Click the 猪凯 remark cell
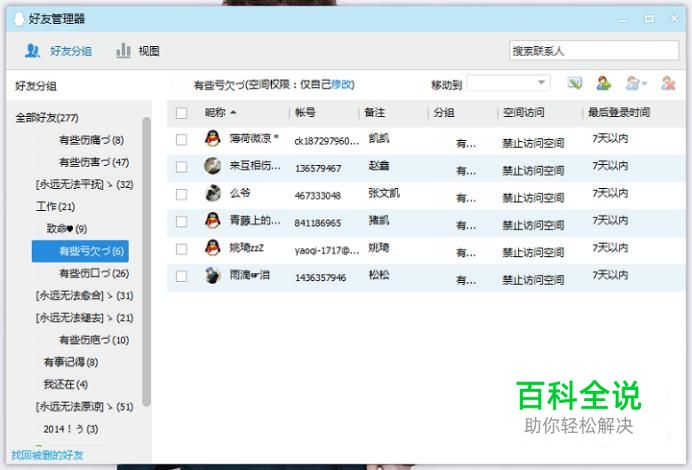The image size is (692, 470). (x=379, y=220)
